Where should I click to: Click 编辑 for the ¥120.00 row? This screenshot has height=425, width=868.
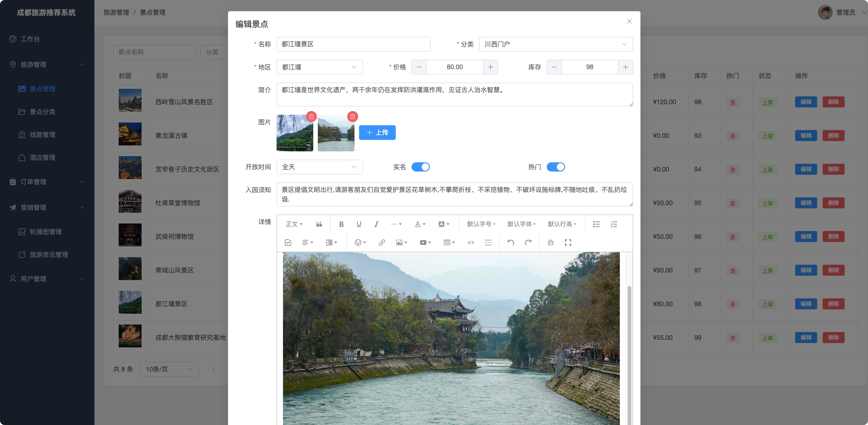[806, 102]
